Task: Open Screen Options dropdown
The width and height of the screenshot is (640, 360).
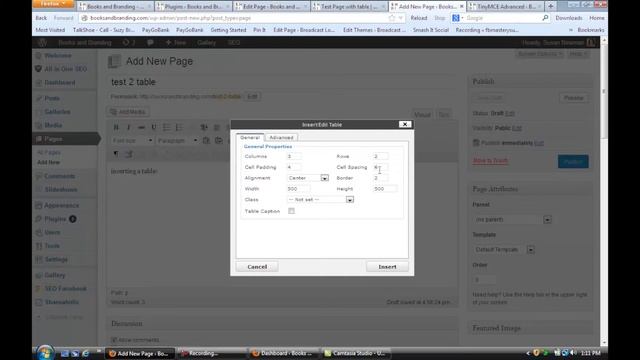Action: pos(540,54)
